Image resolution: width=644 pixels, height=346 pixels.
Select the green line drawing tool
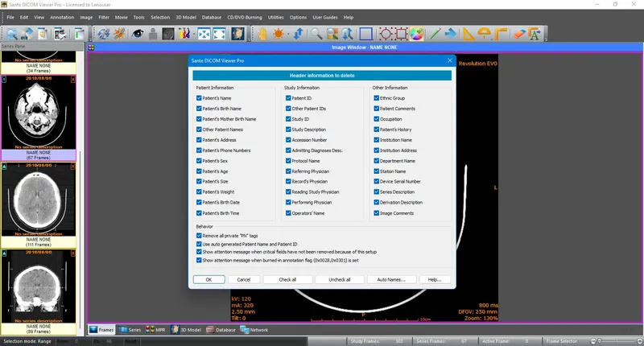point(434,34)
